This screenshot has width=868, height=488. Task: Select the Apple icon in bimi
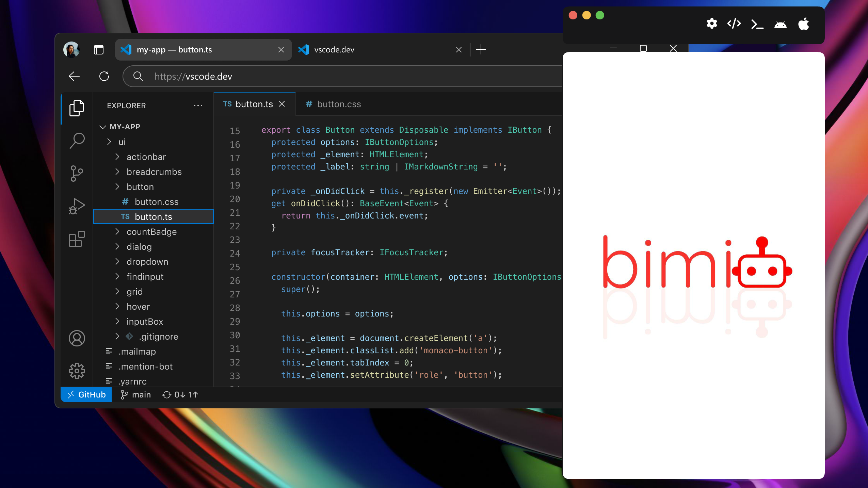coord(804,24)
